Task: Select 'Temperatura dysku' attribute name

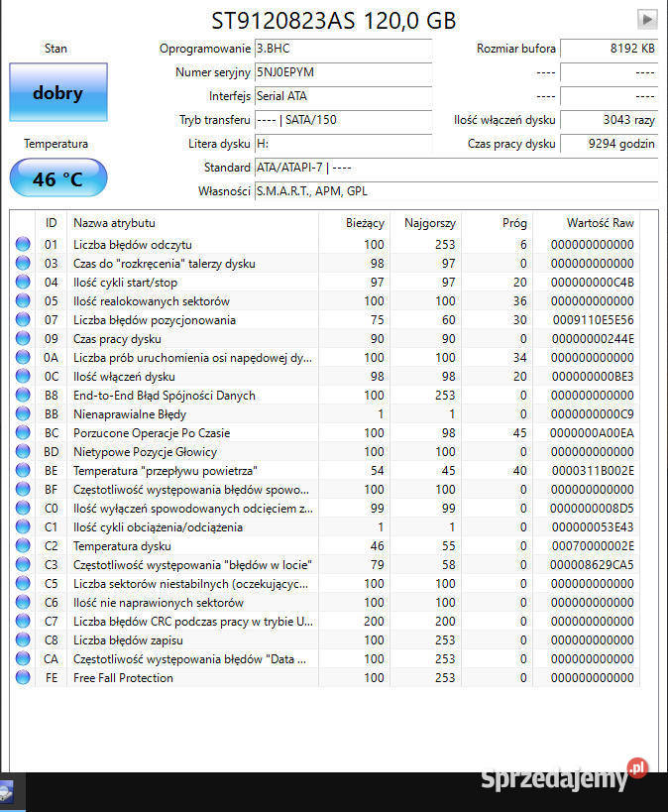Action: [x=122, y=546]
